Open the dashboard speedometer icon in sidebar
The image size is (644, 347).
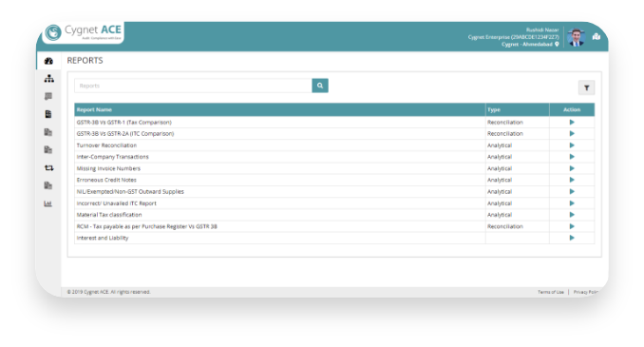pos(48,61)
